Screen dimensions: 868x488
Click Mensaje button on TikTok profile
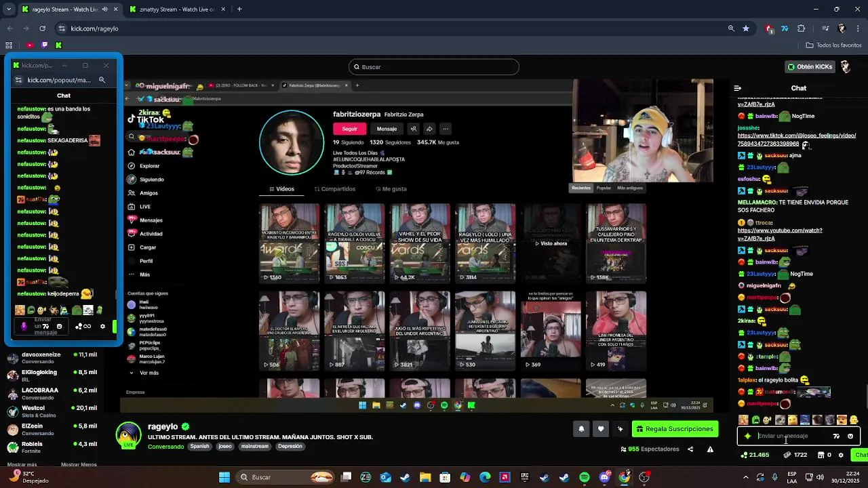pyautogui.click(x=387, y=129)
